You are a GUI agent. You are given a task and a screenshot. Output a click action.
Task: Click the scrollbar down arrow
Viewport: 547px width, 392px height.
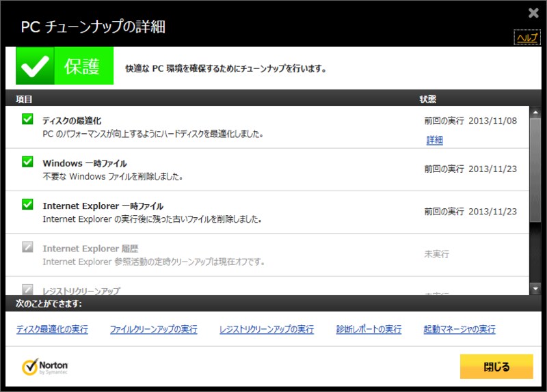coord(535,289)
